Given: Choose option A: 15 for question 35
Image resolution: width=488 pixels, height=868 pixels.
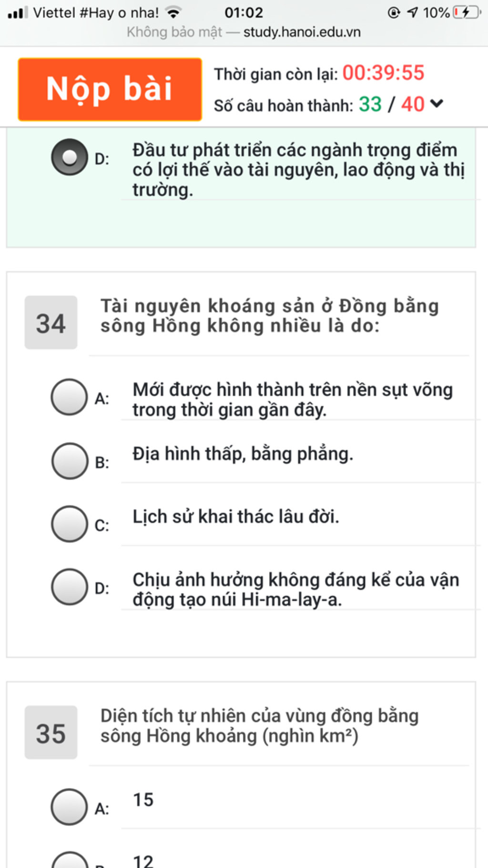Looking at the screenshot, I should tap(70, 807).
